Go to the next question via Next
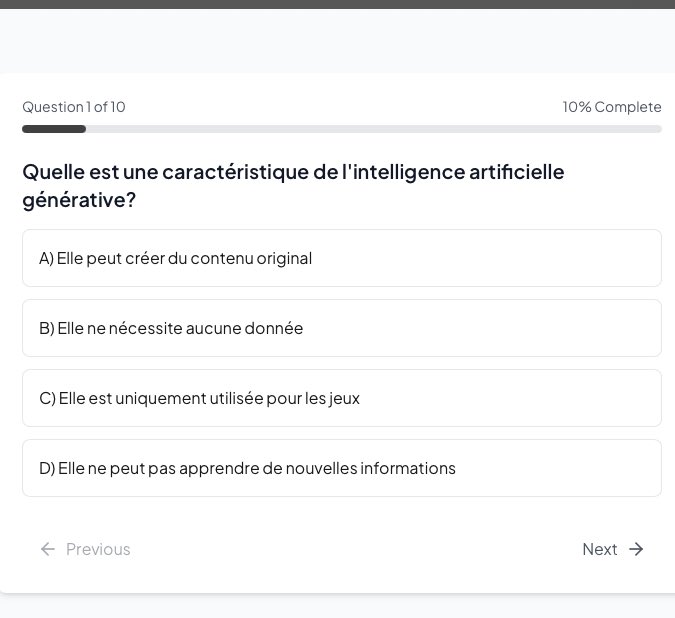 coord(600,549)
